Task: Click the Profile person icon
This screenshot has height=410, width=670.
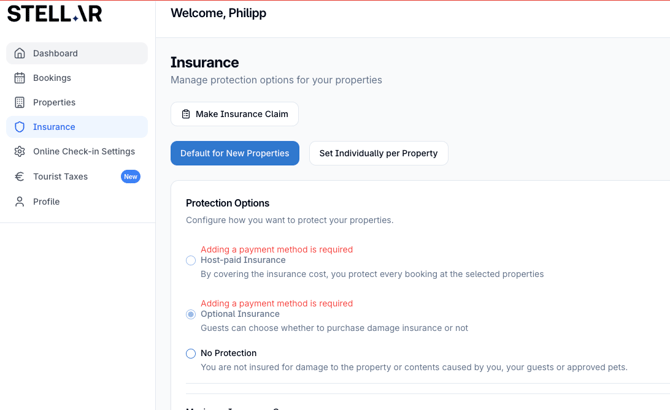Action: point(20,202)
